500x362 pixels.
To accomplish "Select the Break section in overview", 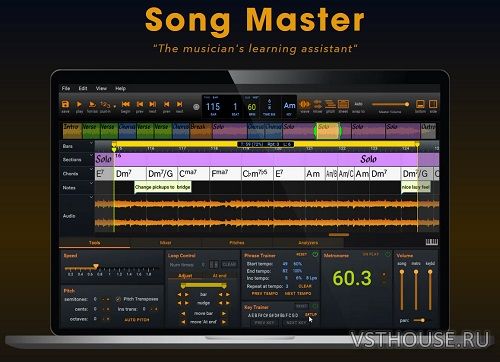I will [201, 130].
